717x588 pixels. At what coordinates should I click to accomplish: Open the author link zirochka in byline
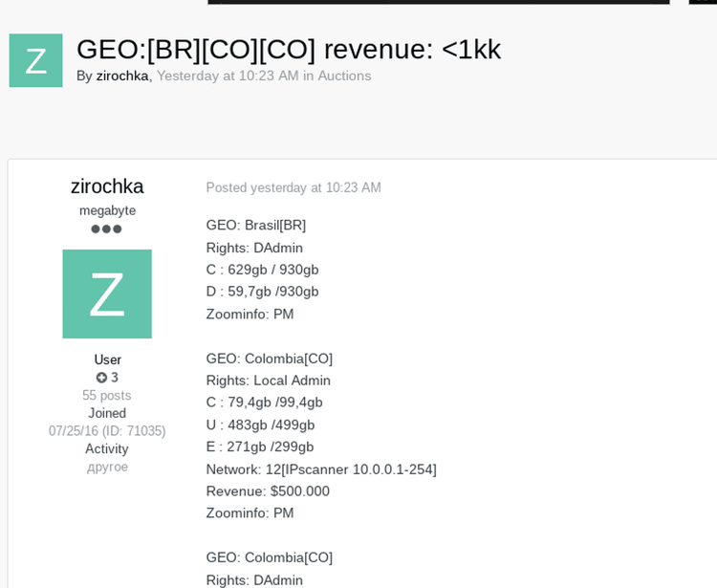pyautogui.click(x=122, y=76)
